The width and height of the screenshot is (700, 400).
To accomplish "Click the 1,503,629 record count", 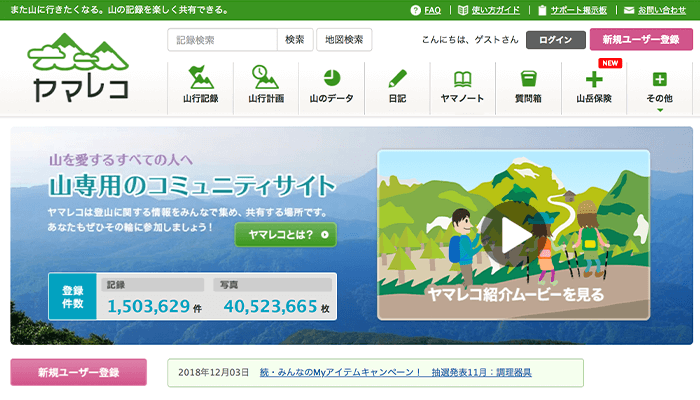I will 149,306.
